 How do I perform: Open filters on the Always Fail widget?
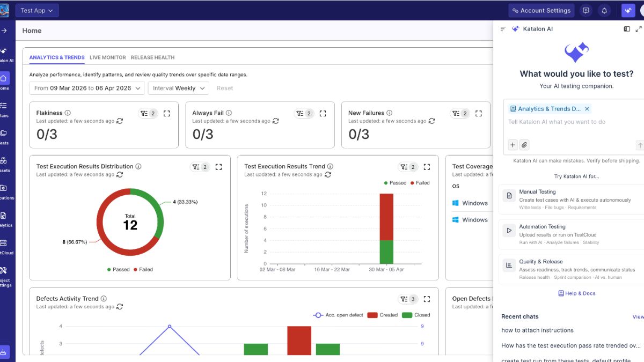[x=304, y=113]
